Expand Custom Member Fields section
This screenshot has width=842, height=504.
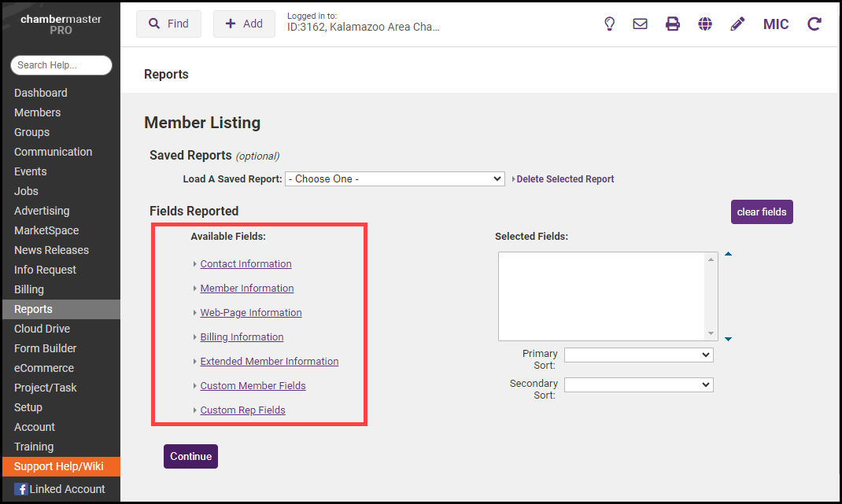click(253, 386)
